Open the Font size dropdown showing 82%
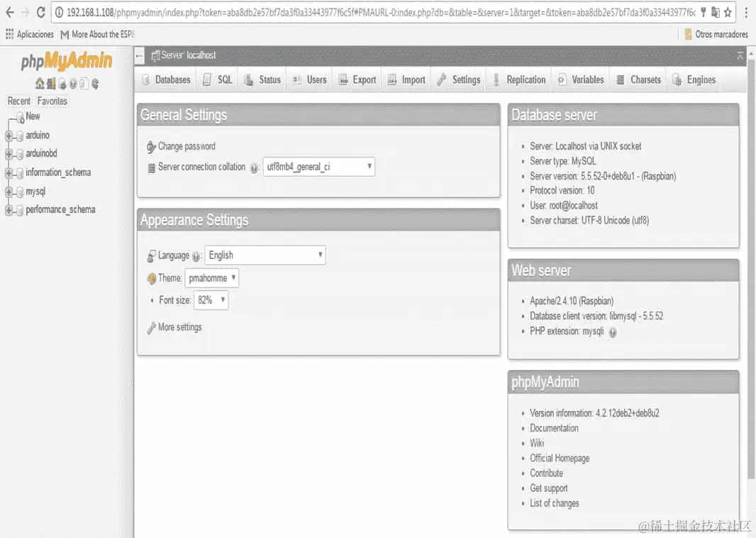This screenshot has width=756, height=538. 211,300
